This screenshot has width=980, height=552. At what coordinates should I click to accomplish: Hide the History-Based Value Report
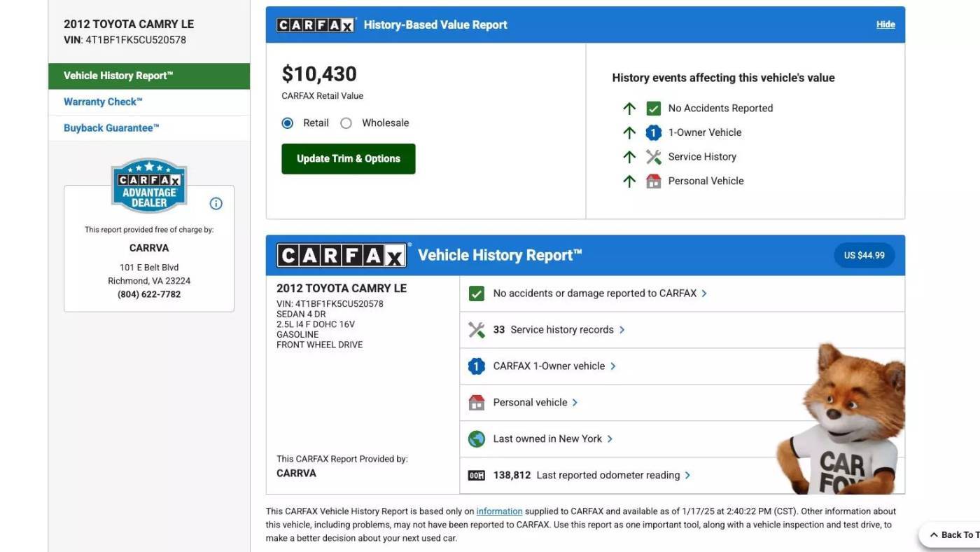(x=885, y=25)
